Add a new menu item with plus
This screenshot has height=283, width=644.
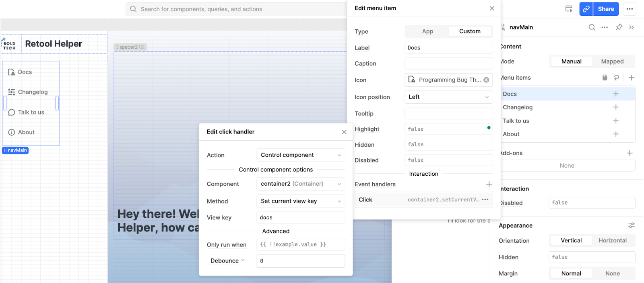click(632, 78)
